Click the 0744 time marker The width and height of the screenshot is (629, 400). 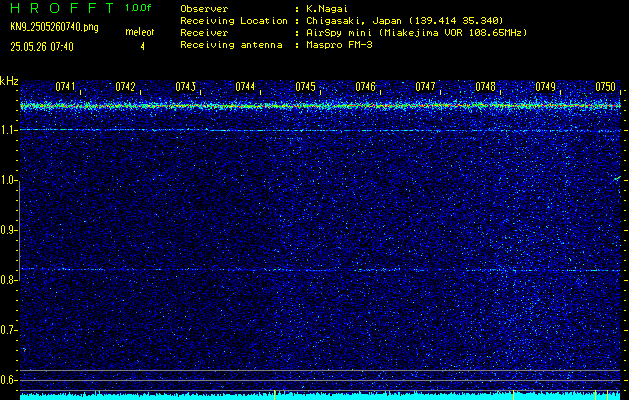pos(245,86)
